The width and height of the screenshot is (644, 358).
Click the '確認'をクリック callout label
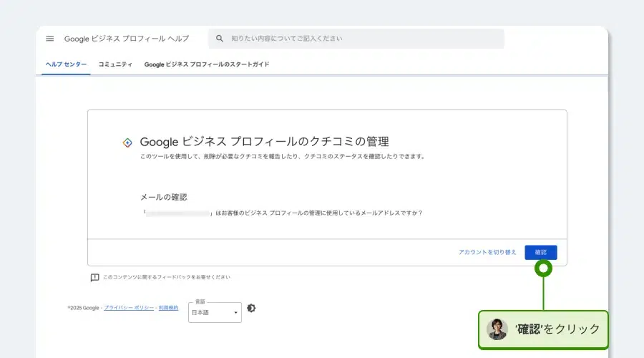(557, 329)
